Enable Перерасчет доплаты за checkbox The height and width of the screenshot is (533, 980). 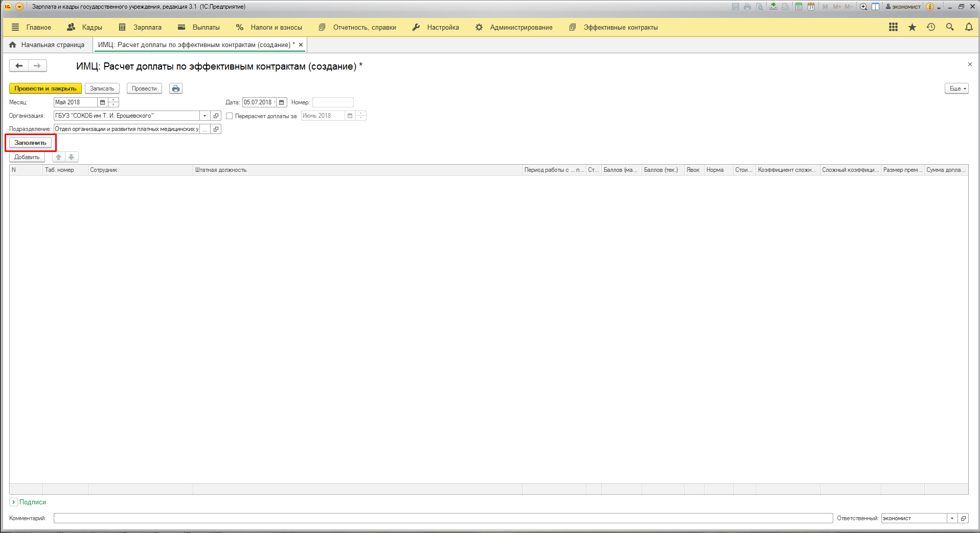coord(230,116)
